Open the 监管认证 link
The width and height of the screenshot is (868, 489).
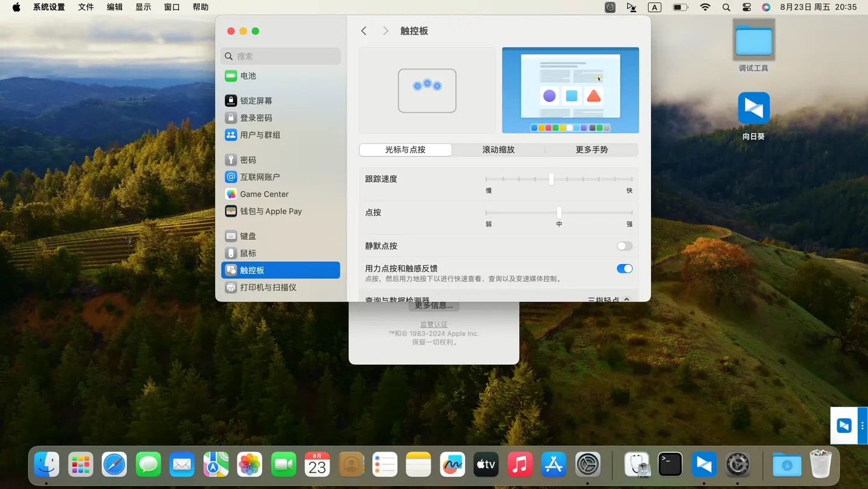point(433,324)
